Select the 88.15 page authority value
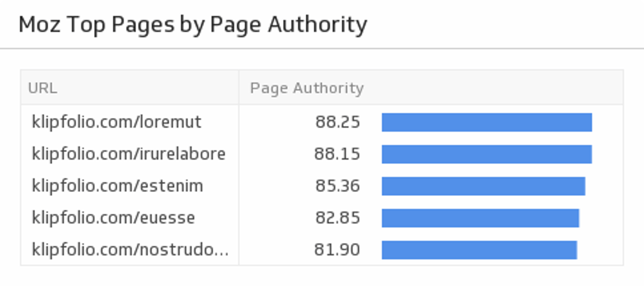Screen dimensions: 644x286 click(x=337, y=154)
